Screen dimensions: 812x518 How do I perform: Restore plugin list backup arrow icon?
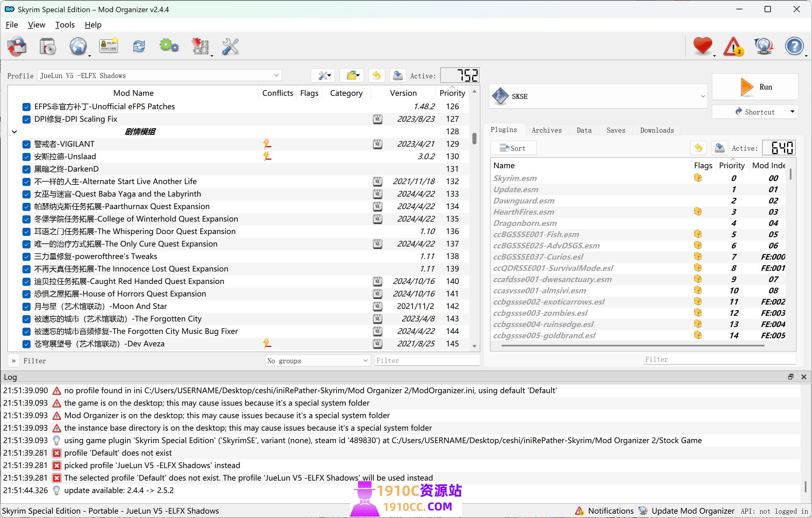(699, 148)
